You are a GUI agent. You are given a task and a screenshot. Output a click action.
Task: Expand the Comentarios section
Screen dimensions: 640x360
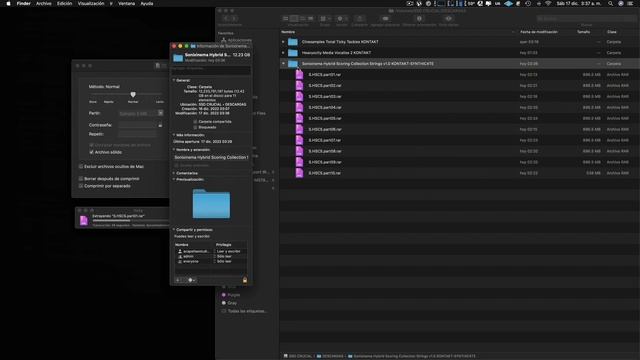pyautogui.click(x=174, y=173)
